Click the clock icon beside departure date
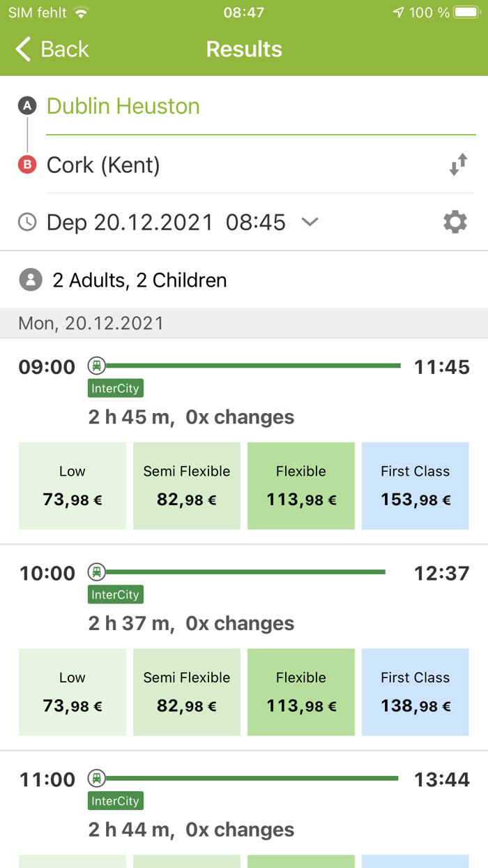488x868 pixels. click(x=26, y=222)
